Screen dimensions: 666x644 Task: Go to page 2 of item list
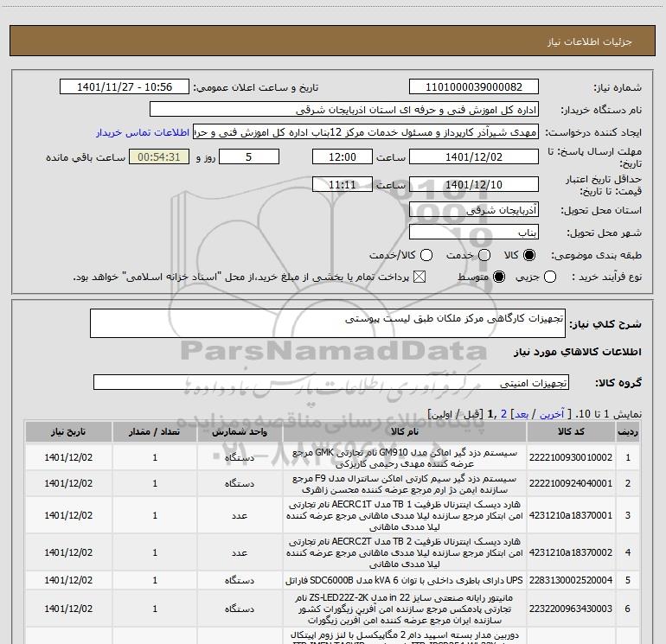pyautogui.click(x=503, y=414)
